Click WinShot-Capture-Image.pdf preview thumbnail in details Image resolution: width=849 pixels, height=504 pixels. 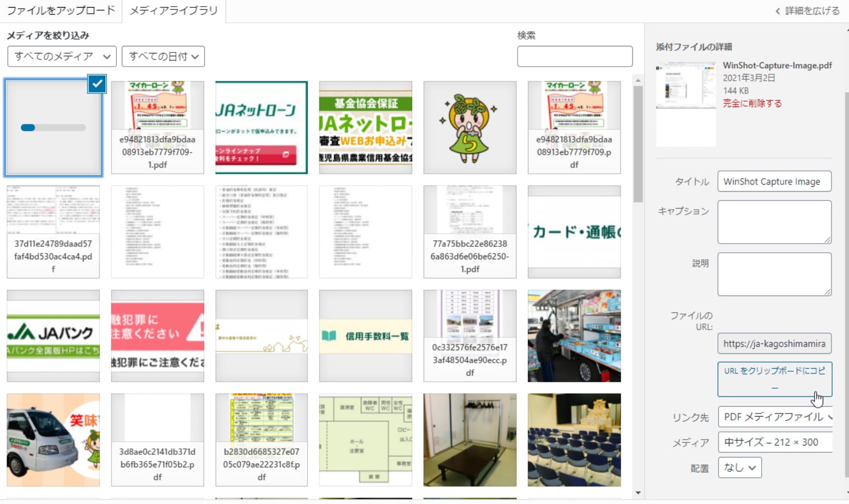(686, 104)
